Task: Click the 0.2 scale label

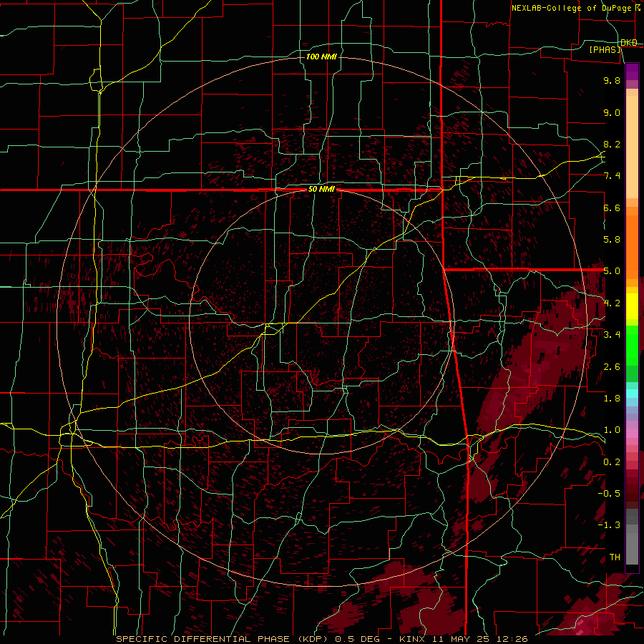Action: click(x=612, y=462)
